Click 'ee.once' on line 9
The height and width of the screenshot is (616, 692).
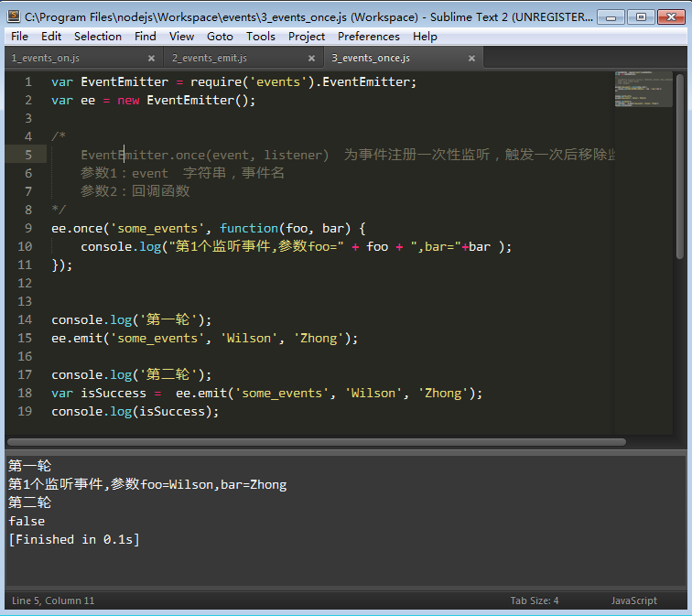pyautogui.click(x=77, y=229)
